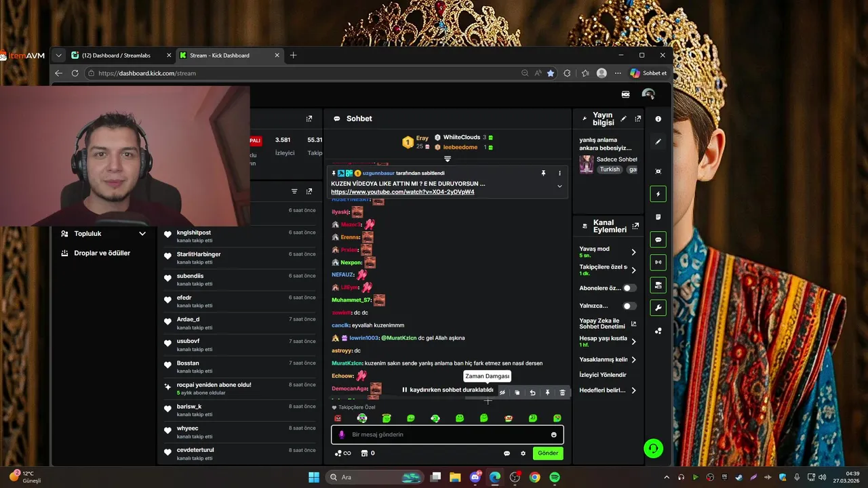The height and width of the screenshot is (488, 868).
Task: Click the hide eye icon in message toolbar
Action: [502, 392]
